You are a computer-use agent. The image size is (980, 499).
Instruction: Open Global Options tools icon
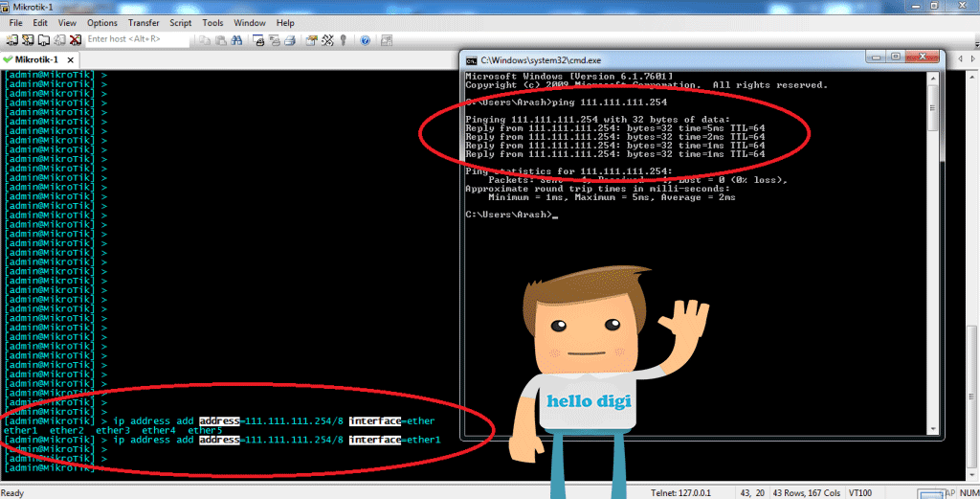point(327,40)
